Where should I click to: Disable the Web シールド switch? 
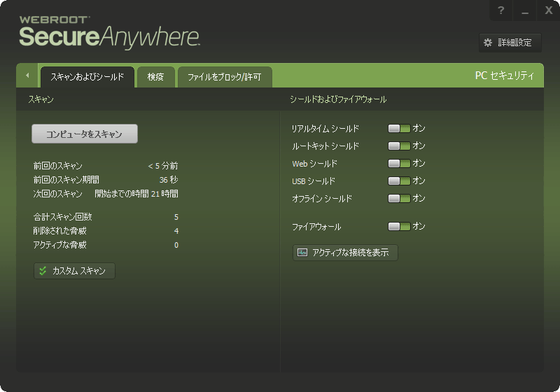point(399,164)
